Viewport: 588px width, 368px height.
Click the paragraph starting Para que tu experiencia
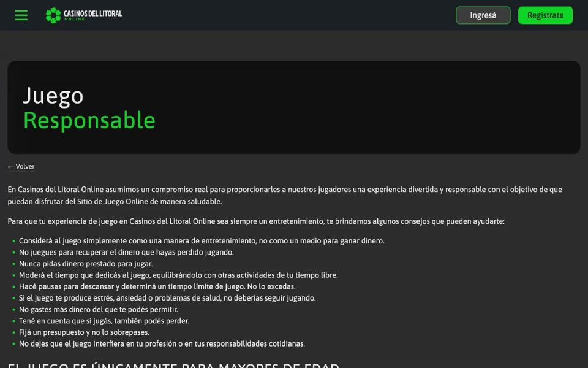[x=256, y=221]
